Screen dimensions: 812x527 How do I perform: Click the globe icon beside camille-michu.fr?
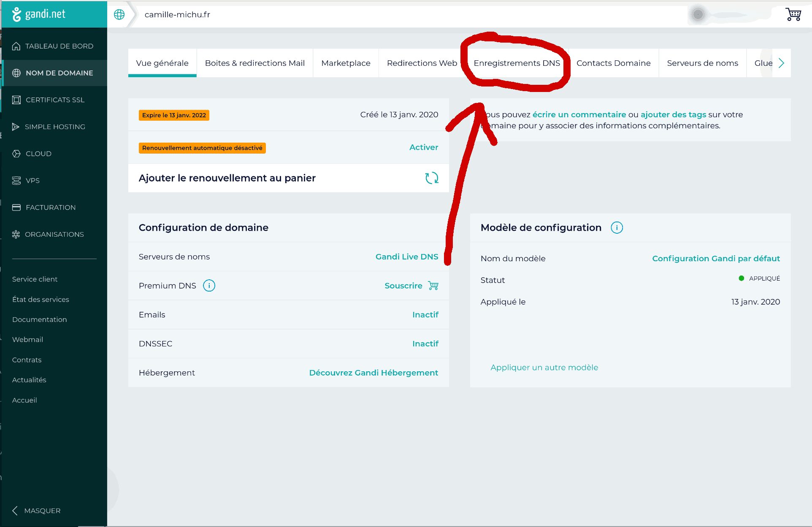tap(119, 14)
